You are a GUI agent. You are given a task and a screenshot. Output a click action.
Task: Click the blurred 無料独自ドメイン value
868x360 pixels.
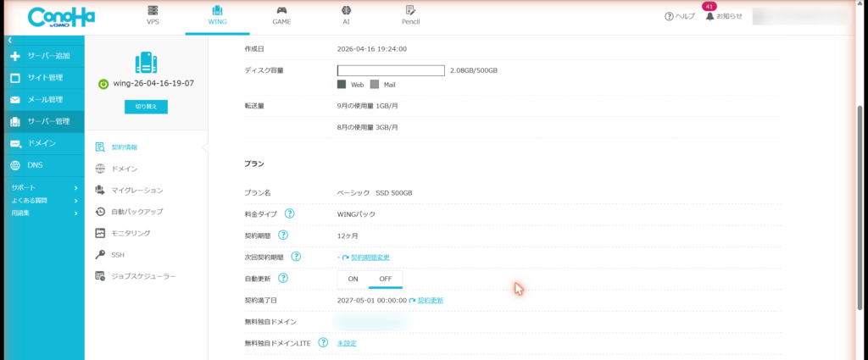click(373, 321)
